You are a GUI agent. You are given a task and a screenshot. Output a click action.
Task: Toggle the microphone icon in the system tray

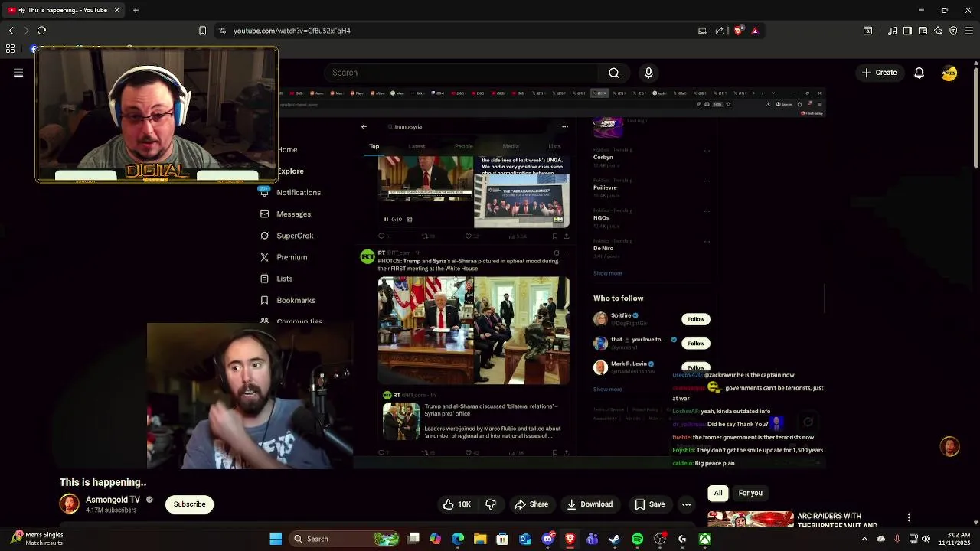pyautogui.click(x=897, y=539)
